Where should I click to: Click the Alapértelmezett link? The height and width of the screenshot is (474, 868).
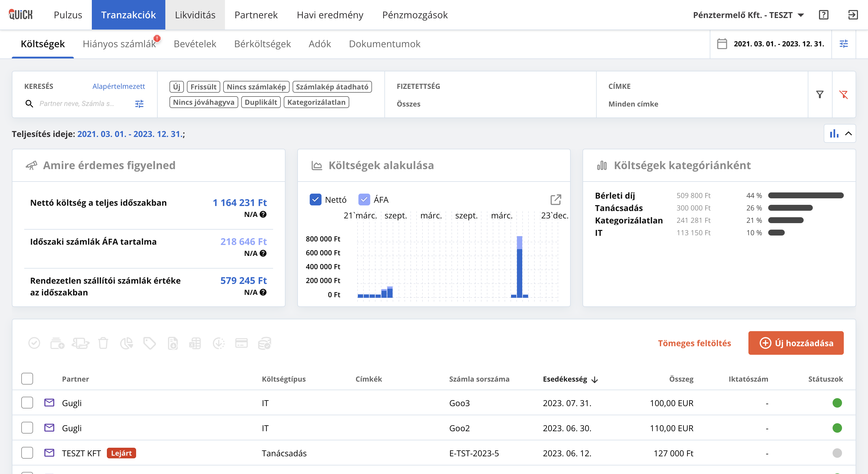point(119,86)
